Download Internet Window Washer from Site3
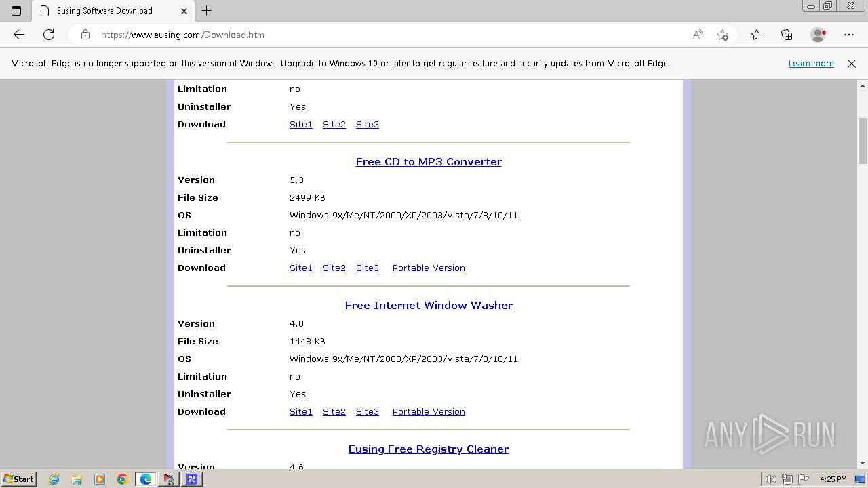 [368, 411]
